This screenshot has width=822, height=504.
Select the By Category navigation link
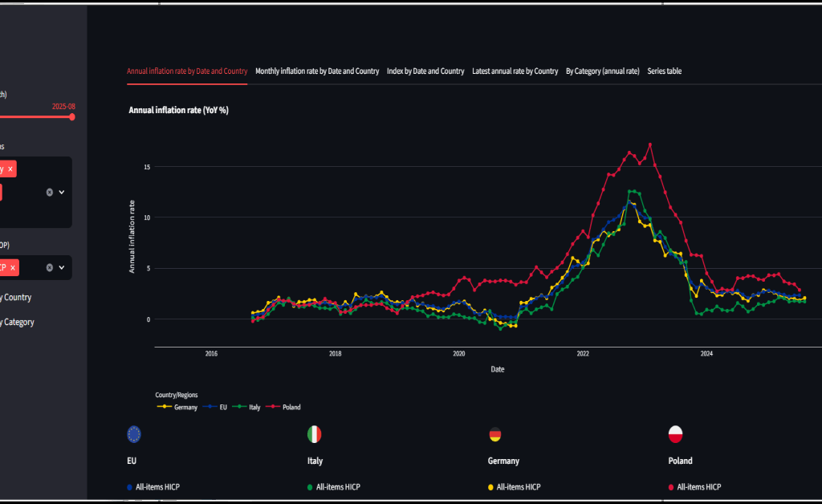click(x=17, y=322)
